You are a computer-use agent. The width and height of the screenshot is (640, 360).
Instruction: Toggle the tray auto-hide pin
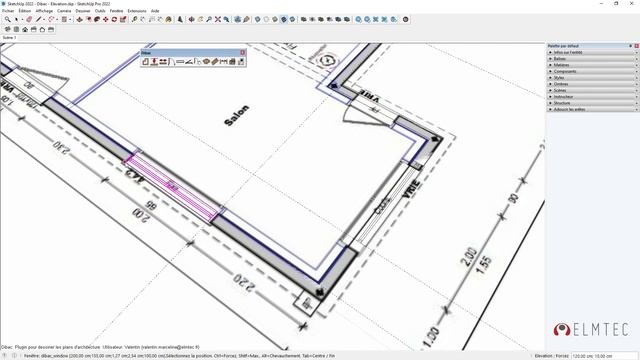631,46
